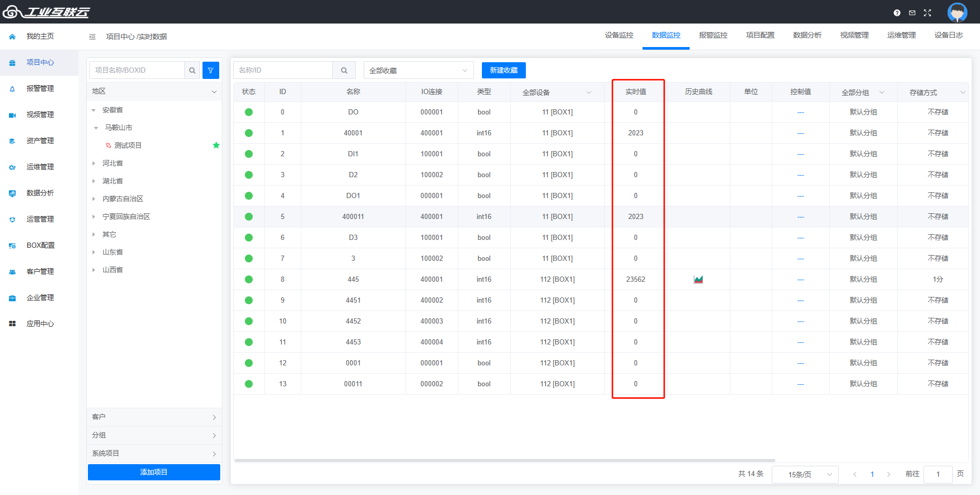Click the 运营管理 sidebar icon
Viewport: 980px width, 495px height.
(x=13, y=220)
